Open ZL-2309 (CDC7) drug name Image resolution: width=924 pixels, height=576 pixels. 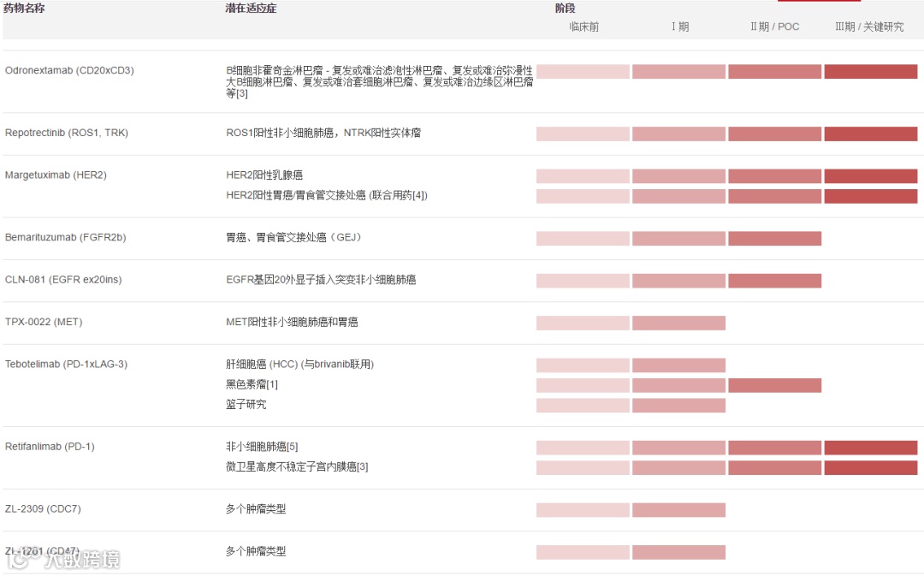43,509
